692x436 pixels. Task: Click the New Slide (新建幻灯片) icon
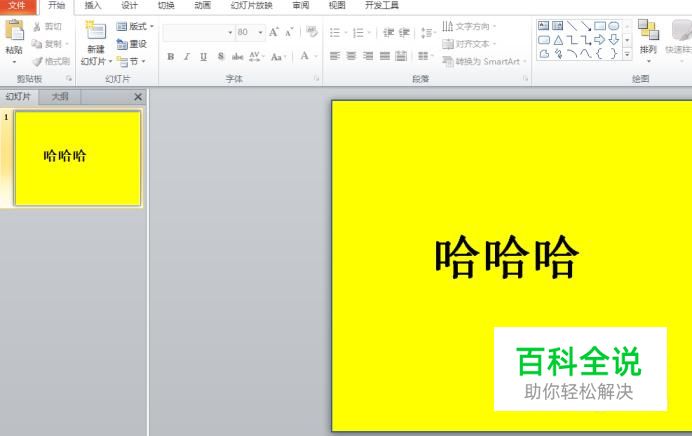point(96,31)
